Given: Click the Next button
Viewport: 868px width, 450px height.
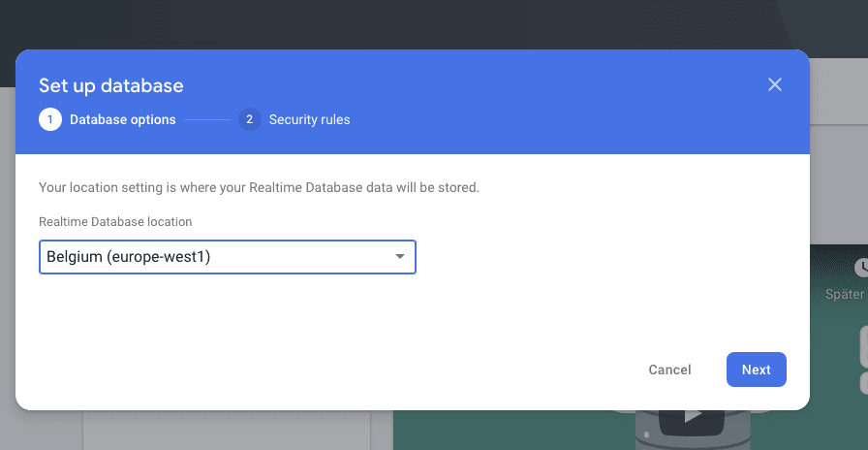Looking at the screenshot, I should [757, 370].
